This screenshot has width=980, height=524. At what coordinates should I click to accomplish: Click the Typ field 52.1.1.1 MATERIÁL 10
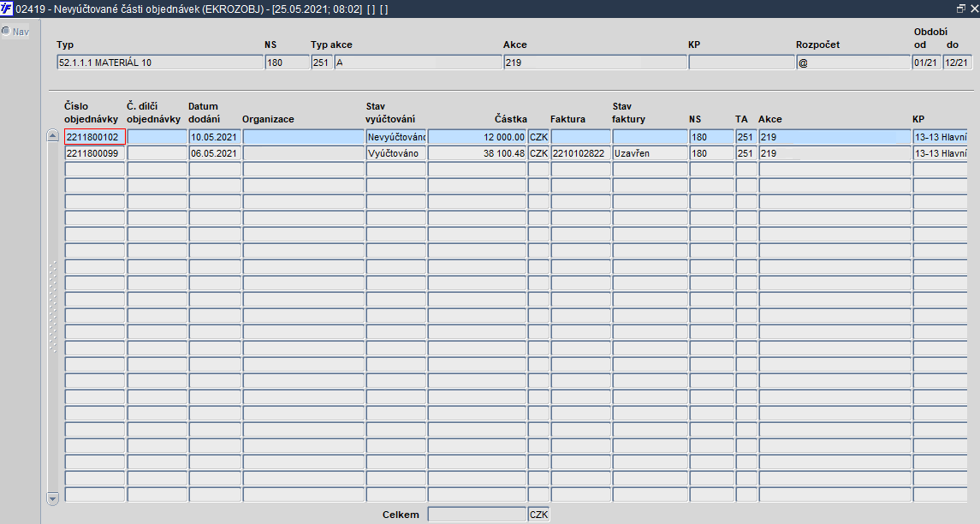160,63
